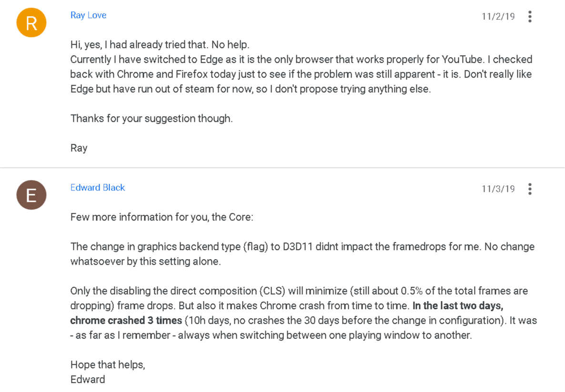Click the 'Hope that helps,' line
Screen dimensions: 565x392
point(108,365)
